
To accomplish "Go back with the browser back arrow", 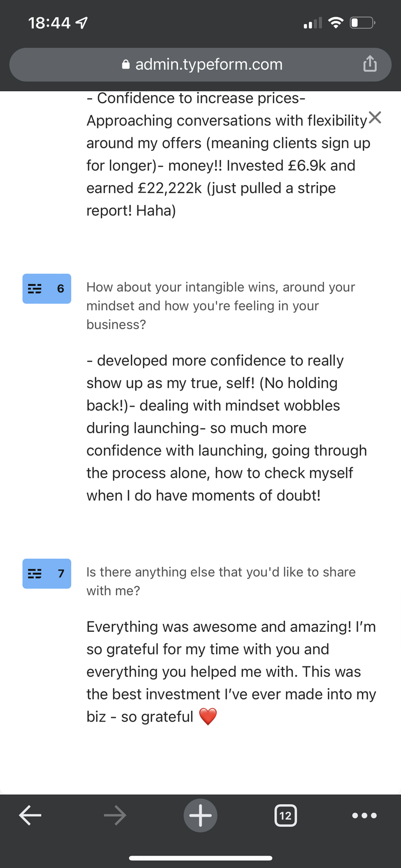I will pos(30,815).
